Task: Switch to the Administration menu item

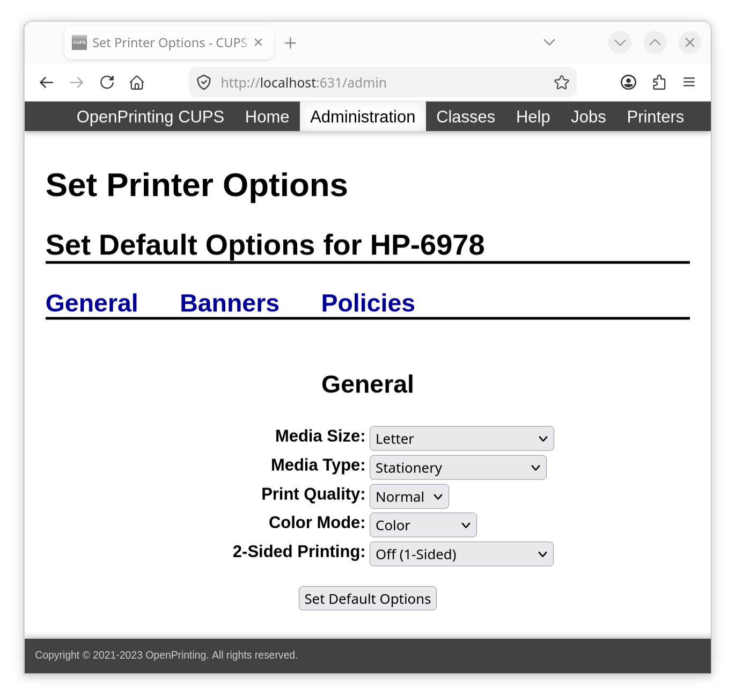Action: (x=363, y=116)
